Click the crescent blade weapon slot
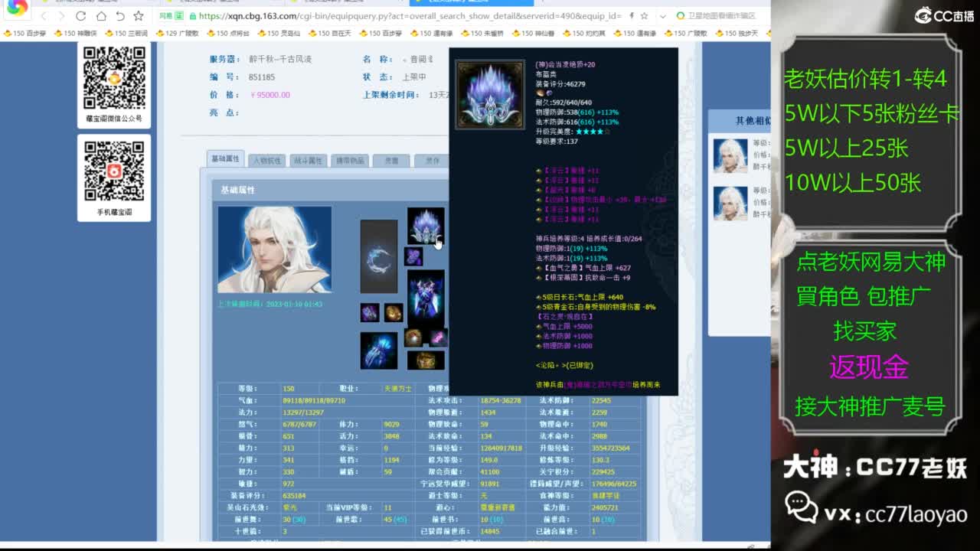The width and height of the screenshot is (980, 551). pyautogui.click(x=379, y=257)
